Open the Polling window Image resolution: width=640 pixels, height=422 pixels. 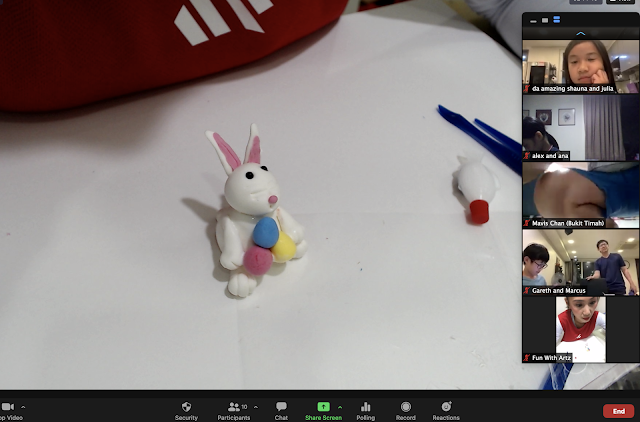point(365,410)
